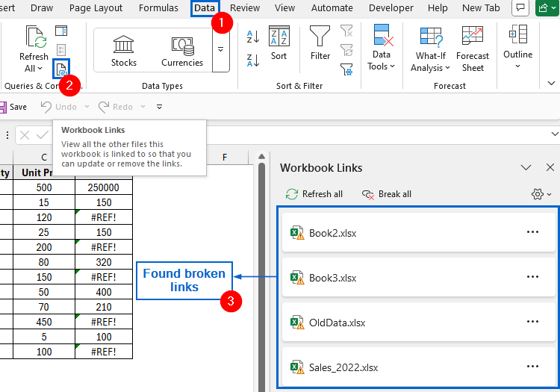Open the Forecast Sheet tool
560x392 pixels.
click(472, 49)
